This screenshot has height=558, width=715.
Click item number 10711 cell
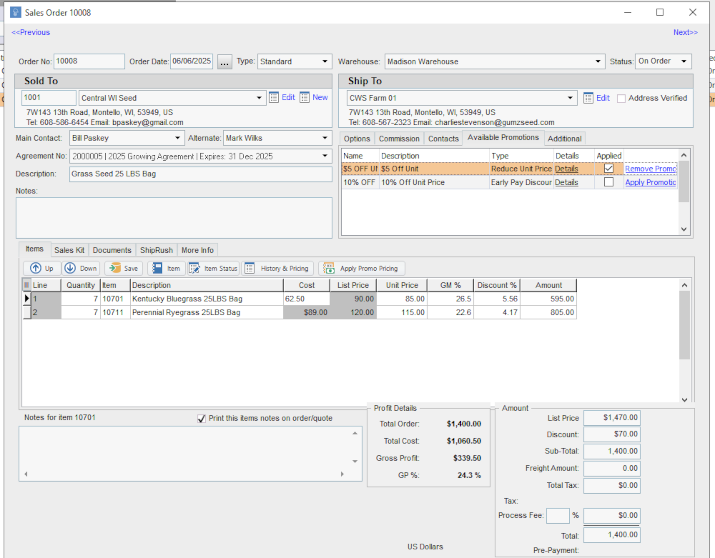coord(115,312)
